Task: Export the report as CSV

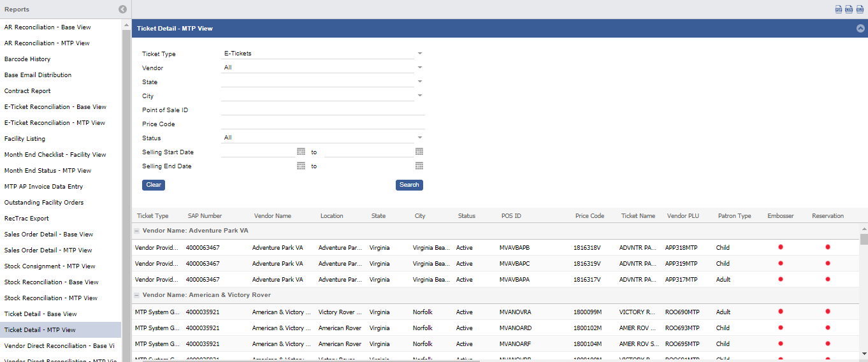Action: coord(849,9)
